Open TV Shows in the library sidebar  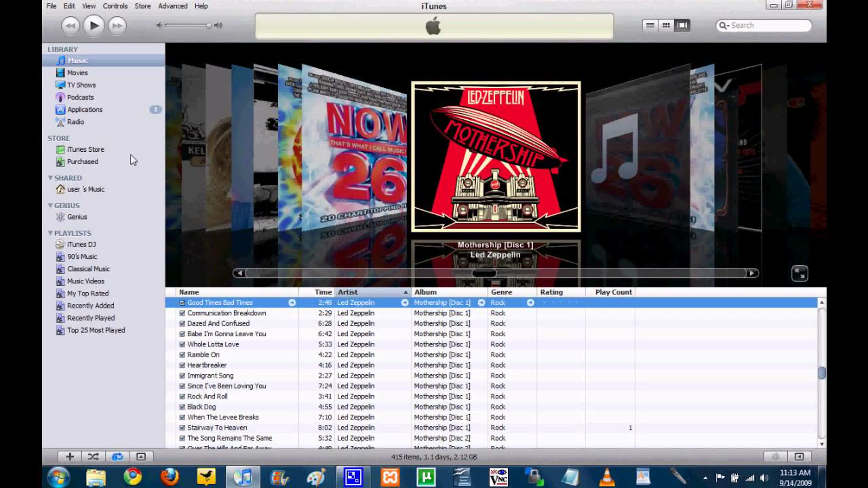click(81, 85)
